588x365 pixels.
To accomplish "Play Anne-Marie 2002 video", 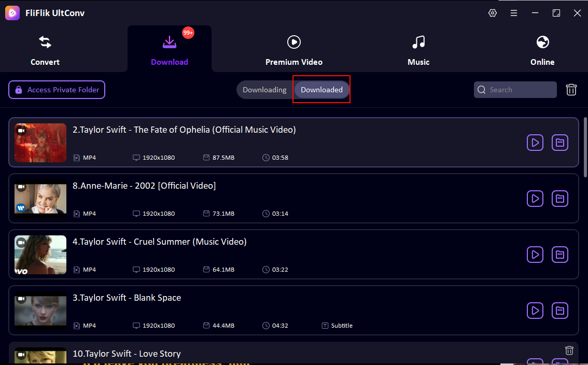I will tap(535, 199).
